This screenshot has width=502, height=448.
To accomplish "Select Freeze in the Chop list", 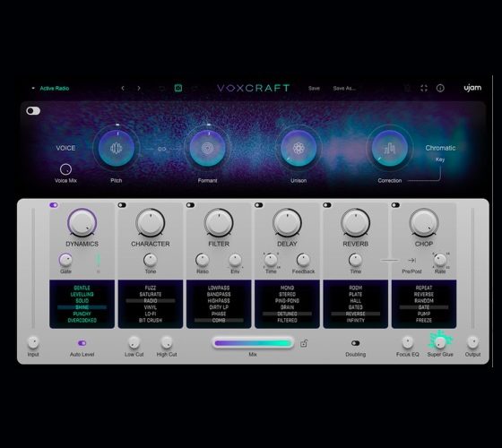I will click(424, 320).
